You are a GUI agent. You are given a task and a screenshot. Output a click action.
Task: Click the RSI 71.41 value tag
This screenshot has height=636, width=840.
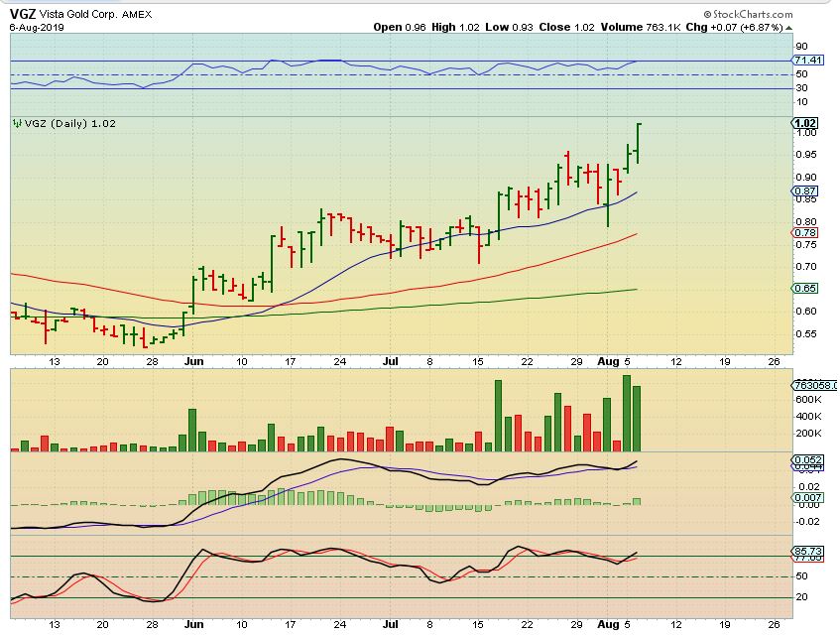pos(808,60)
